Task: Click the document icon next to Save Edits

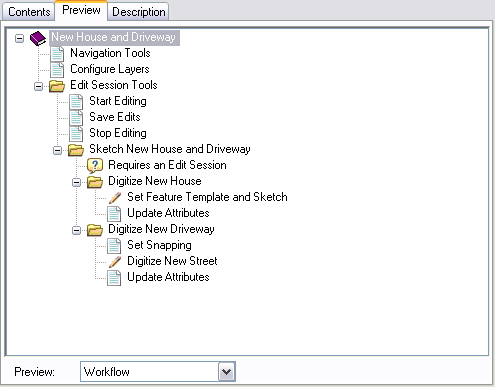Action: click(76, 117)
